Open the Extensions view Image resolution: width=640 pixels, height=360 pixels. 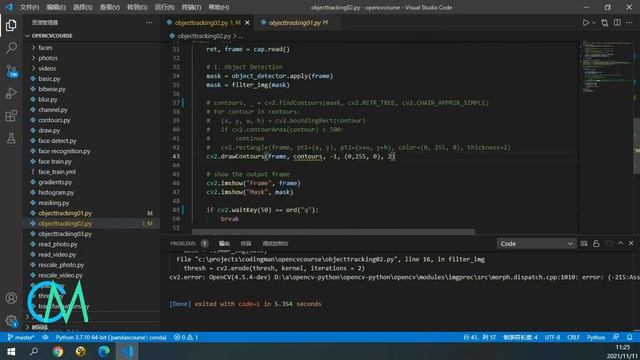click(x=11, y=116)
